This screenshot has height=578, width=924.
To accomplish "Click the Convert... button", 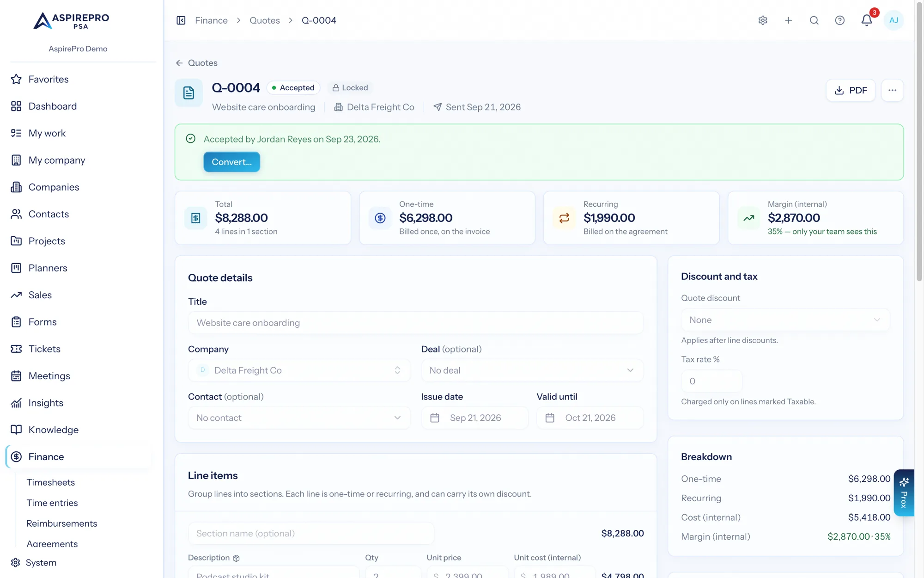I will tap(231, 162).
